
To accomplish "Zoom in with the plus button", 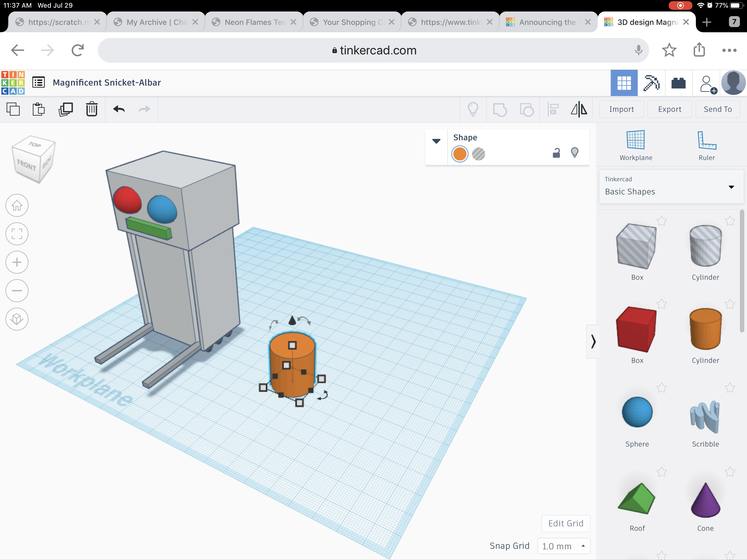I will [x=17, y=262].
